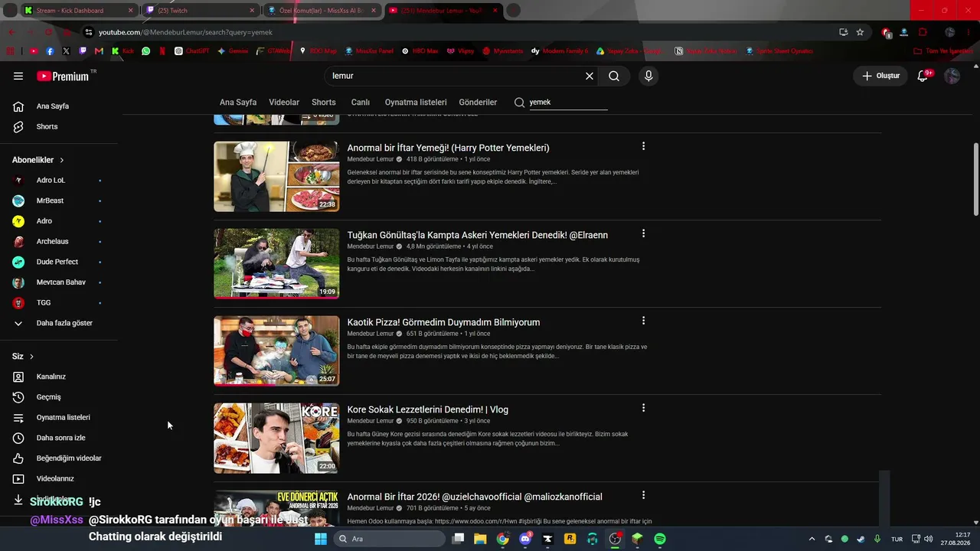Open the YouTube guide hamburger menu
The height and width of the screenshot is (551, 980).
point(18,76)
